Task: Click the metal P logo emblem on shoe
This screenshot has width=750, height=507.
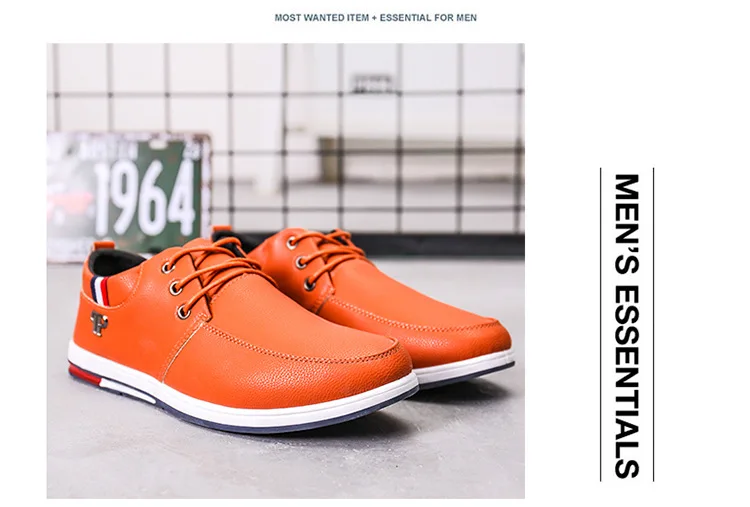Action: pos(99,323)
